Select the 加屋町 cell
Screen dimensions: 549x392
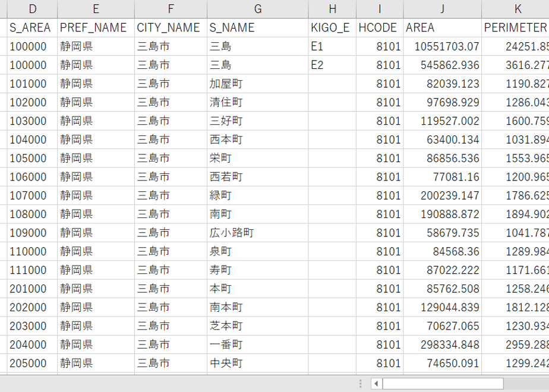click(258, 84)
